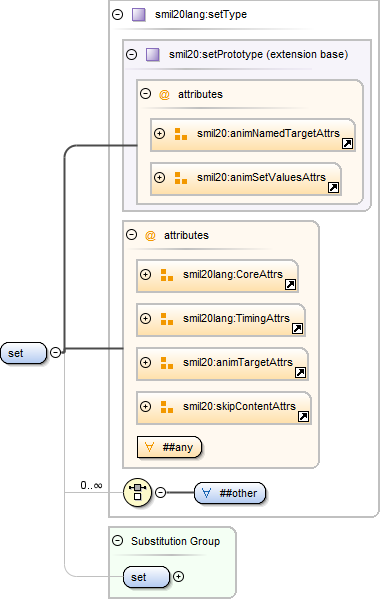Expand the set element in Substitution Group
This screenshot has height=600, width=381.
coord(179,576)
